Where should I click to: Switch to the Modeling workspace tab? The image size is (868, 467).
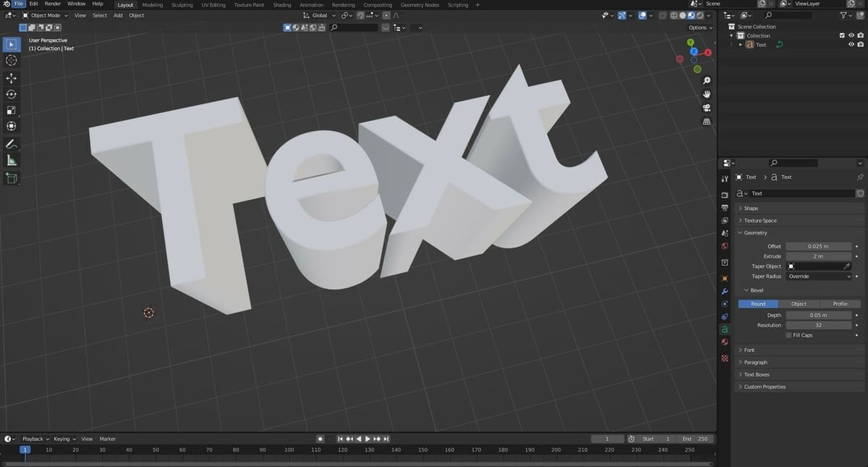(153, 4)
